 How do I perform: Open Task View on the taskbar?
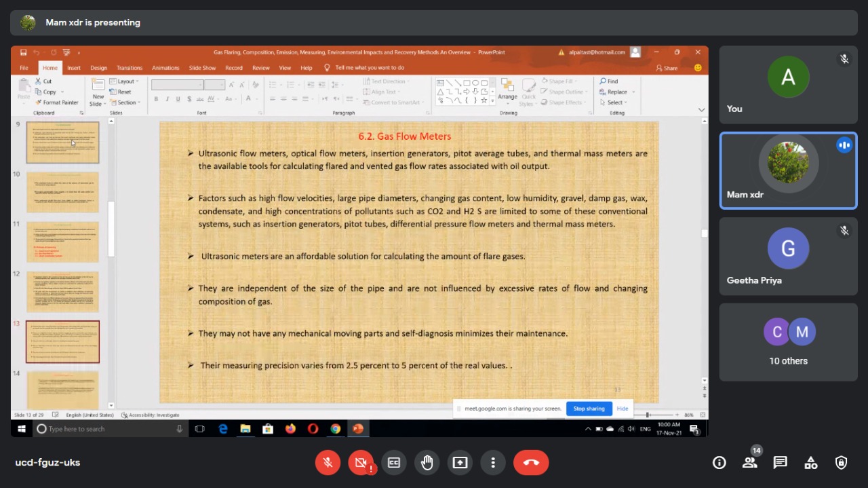[x=200, y=429]
